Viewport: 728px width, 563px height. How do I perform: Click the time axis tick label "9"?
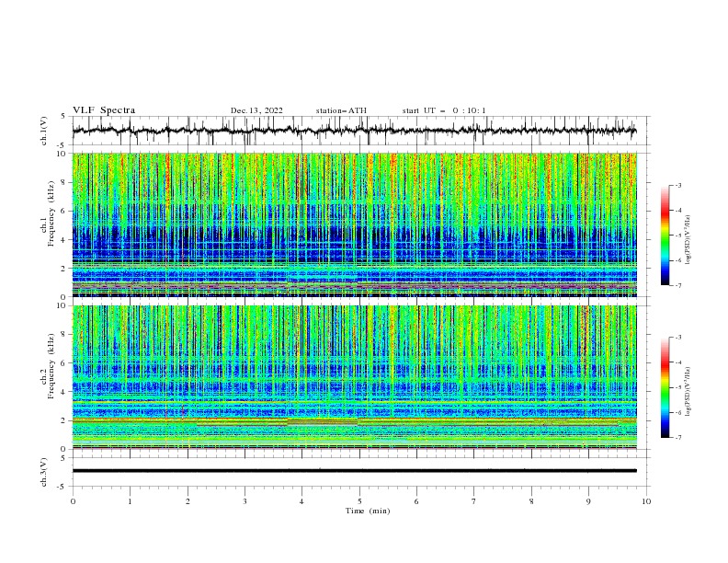point(588,501)
